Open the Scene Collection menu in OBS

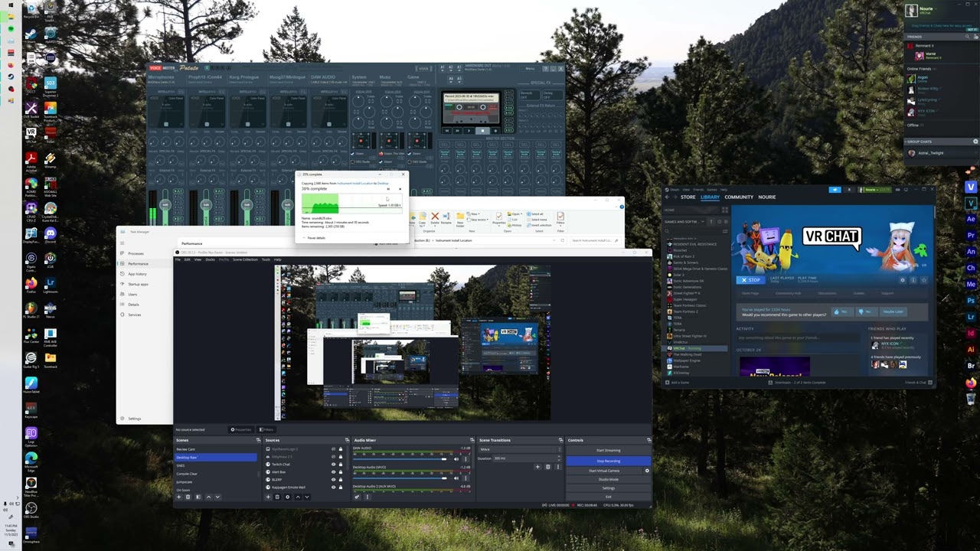tap(245, 259)
